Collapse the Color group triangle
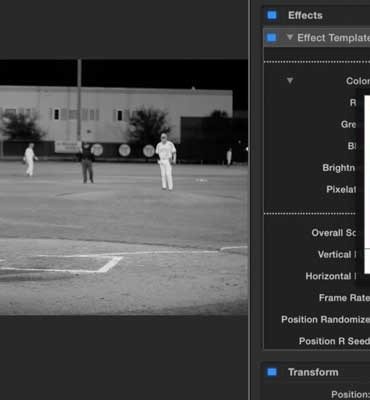 pos(290,81)
